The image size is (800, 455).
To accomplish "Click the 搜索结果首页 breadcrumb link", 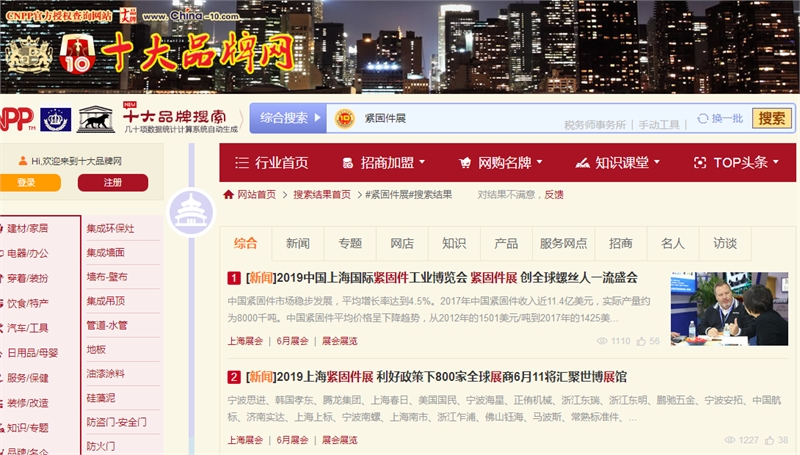I will [322, 194].
